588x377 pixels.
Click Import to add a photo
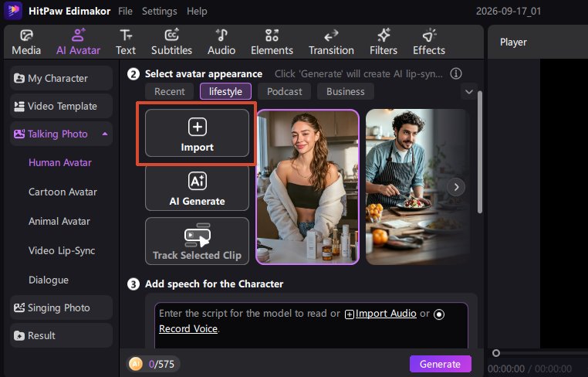197,133
